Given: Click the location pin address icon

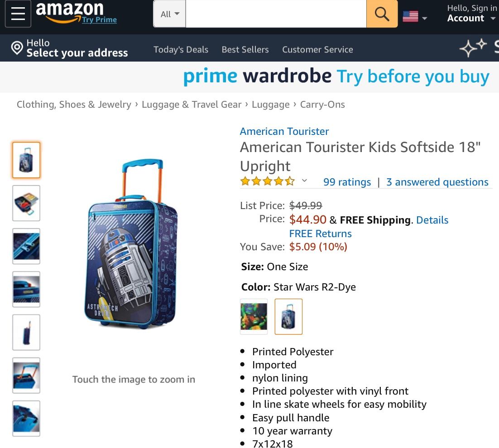Looking at the screenshot, I should 17,48.
